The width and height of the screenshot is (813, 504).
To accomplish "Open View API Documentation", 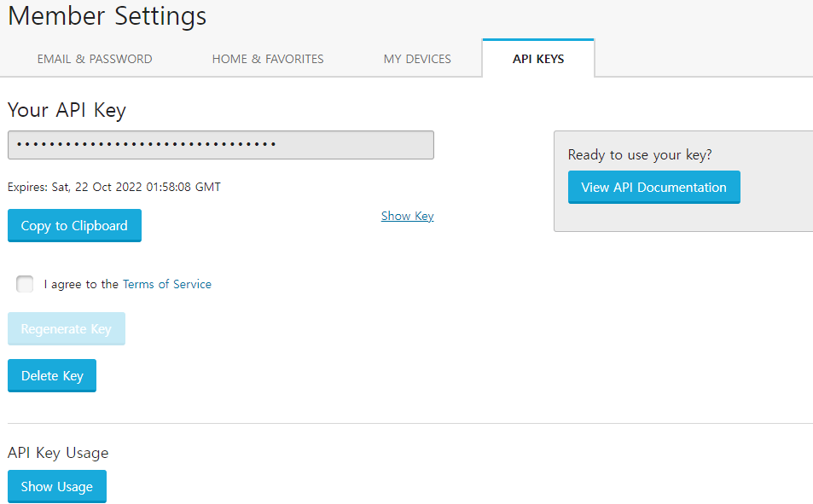I will [x=653, y=187].
